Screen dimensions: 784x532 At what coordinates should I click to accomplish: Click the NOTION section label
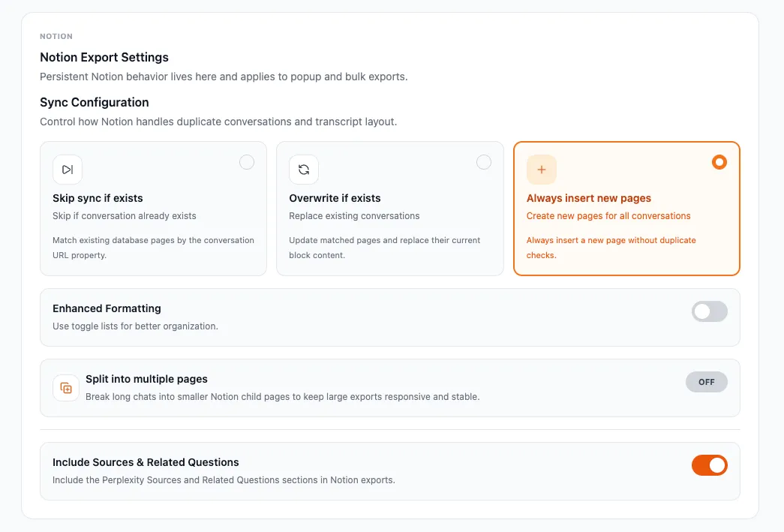(56, 37)
